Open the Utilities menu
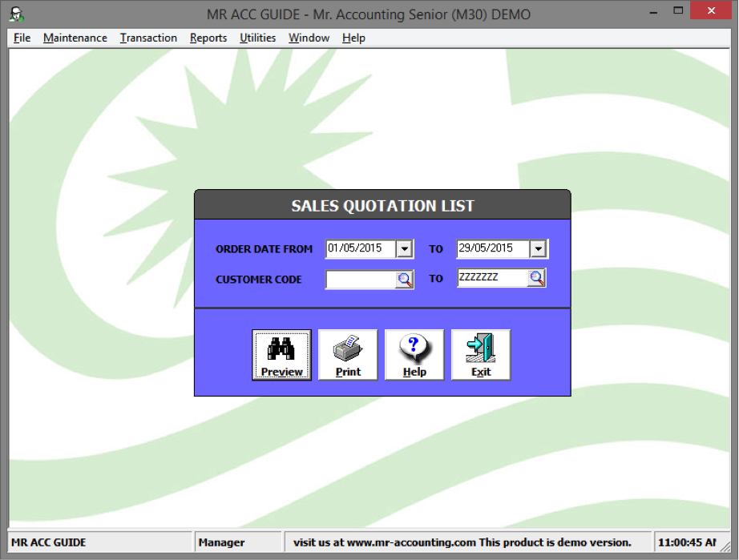 (x=258, y=38)
